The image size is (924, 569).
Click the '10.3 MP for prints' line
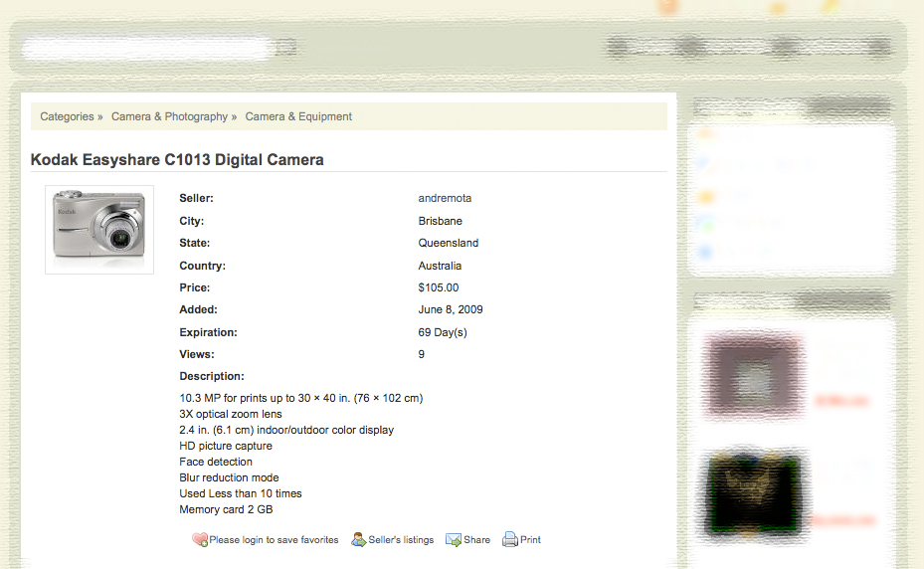click(301, 398)
